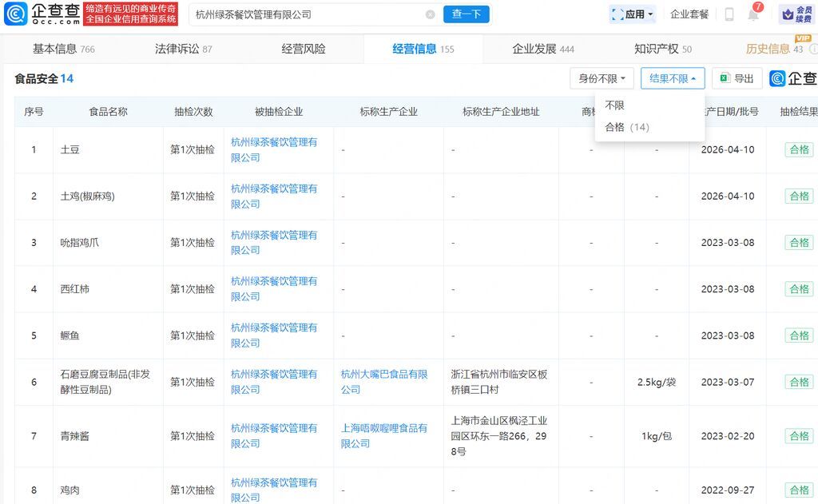Click the 查一下 search button
818x504 pixels.
[467, 14]
